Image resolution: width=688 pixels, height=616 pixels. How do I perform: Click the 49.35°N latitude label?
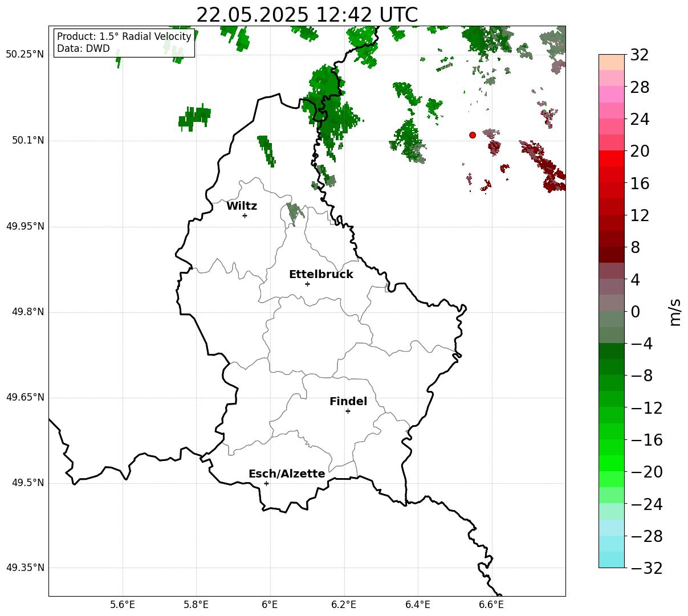point(25,568)
